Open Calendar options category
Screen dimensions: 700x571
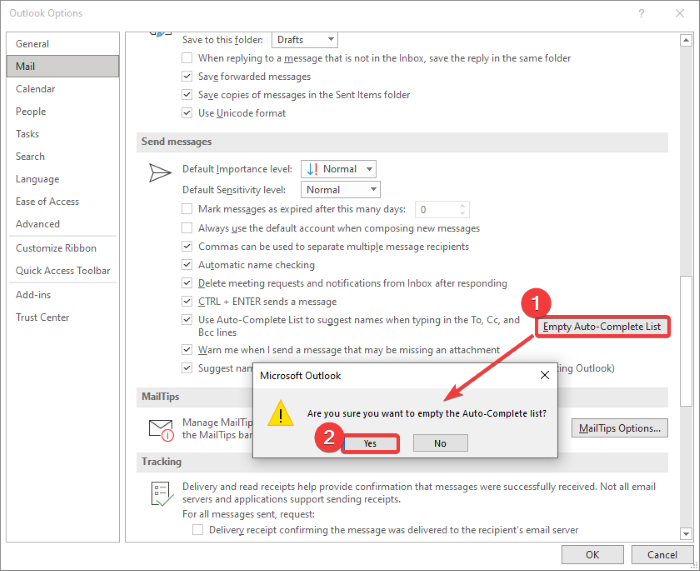tap(63, 88)
